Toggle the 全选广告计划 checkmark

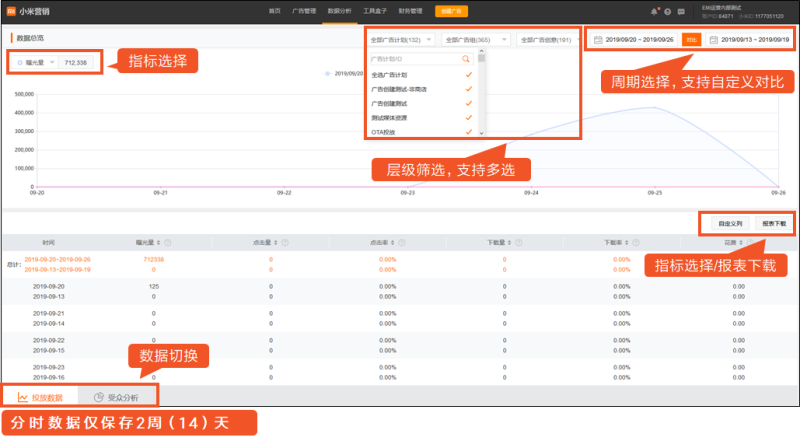[x=467, y=75]
